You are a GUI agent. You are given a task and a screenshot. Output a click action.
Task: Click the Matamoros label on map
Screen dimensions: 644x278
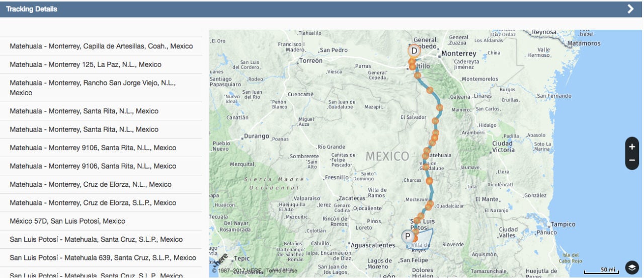(584, 43)
